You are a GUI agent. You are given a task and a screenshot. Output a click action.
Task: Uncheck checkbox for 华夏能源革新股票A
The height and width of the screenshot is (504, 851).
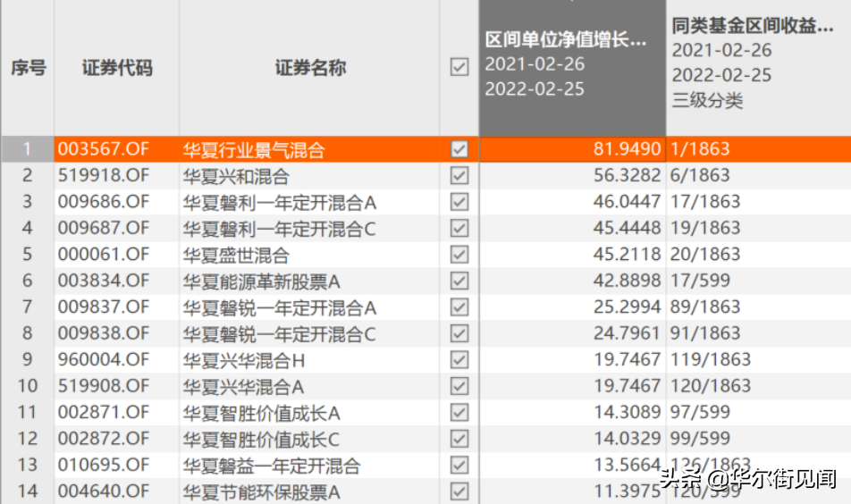459,281
